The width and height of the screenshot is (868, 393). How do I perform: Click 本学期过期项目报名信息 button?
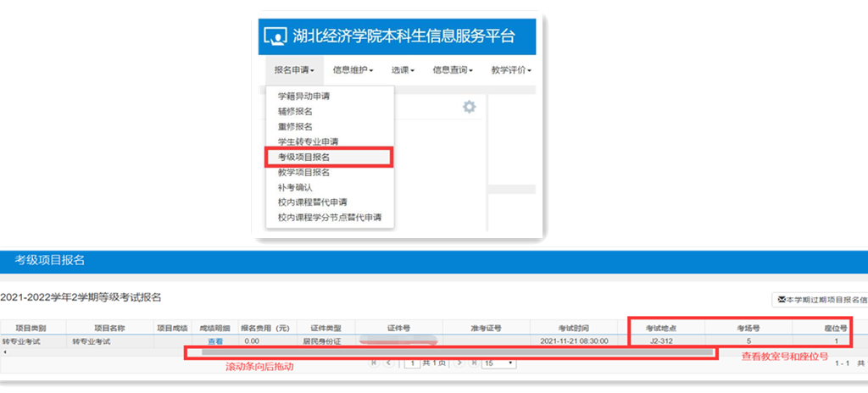pyautogui.click(x=821, y=299)
